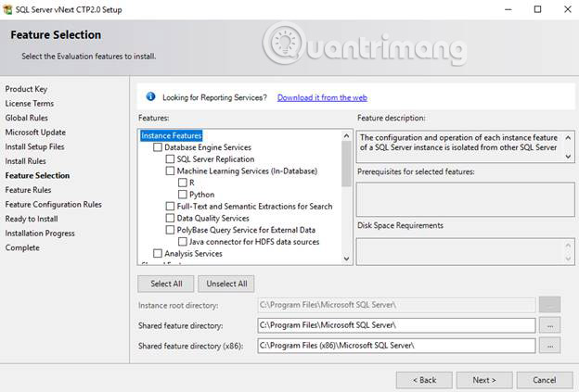
Task: Check the Database Engine Services box
Action: tap(158, 147)
